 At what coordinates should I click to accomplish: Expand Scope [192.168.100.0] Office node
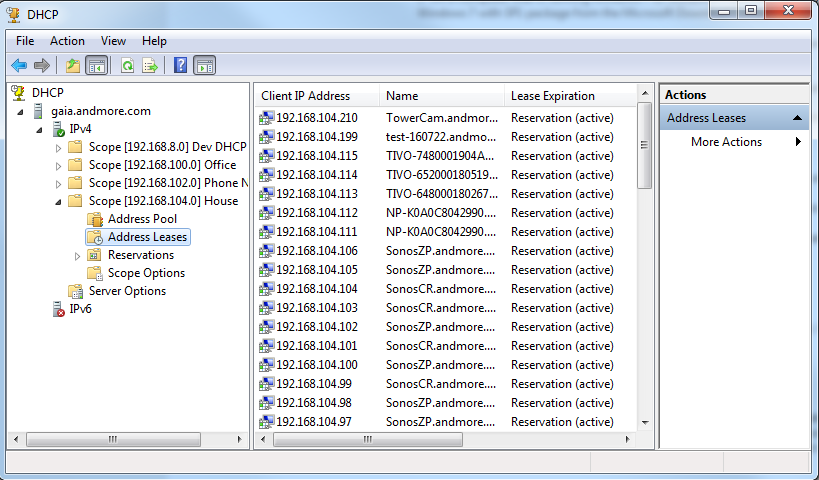tap(59, 165)
